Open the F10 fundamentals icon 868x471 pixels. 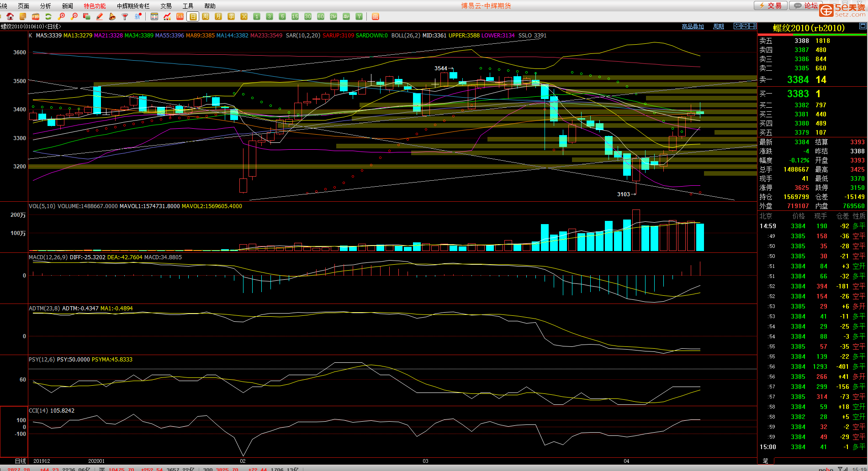point(35,16)
